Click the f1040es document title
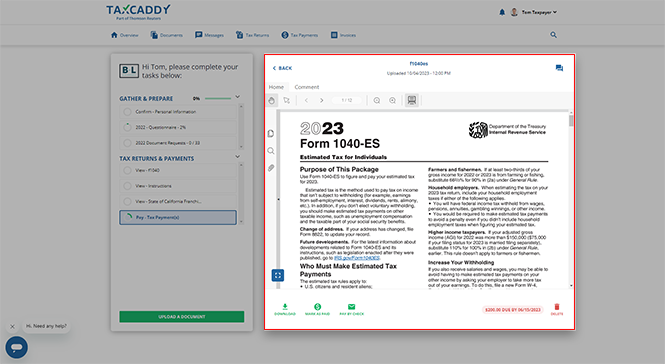665x364 pixels. (x=419, y=64)
